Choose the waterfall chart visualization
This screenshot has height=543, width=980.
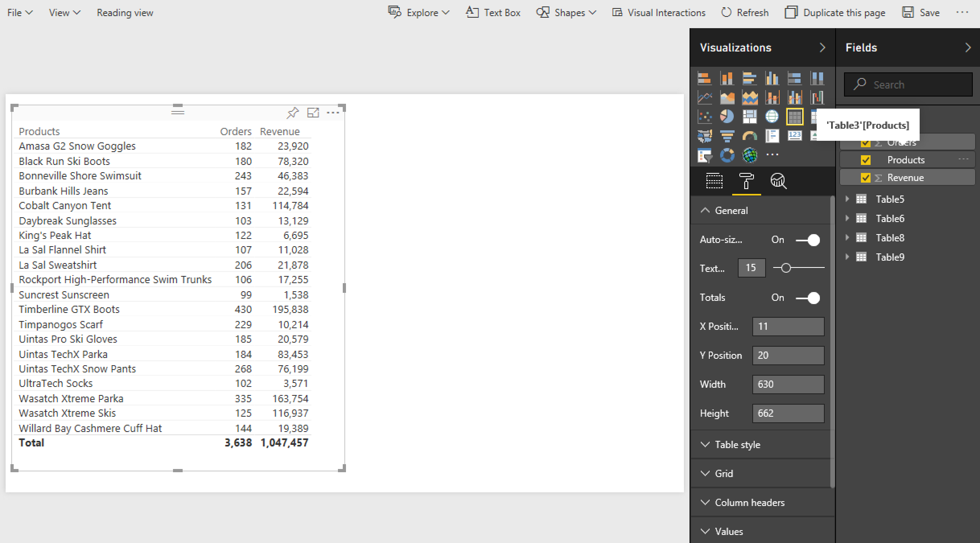(817, 97)
